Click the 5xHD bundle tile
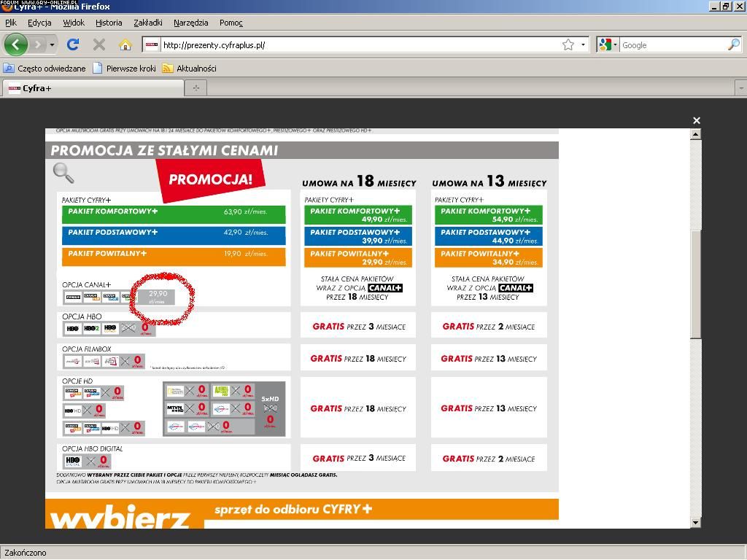This screenshot has height=560, width=747. tap(270, 409)
